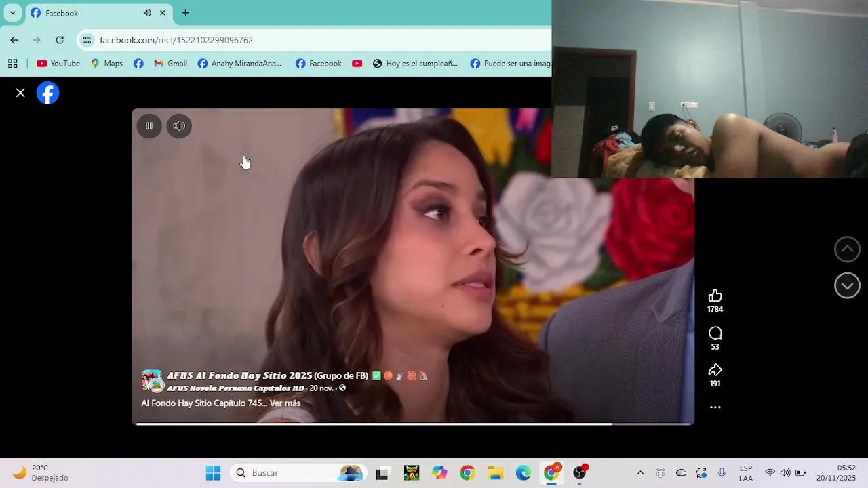Pause the reel video

pyautogui.click(x=149, y=125)
